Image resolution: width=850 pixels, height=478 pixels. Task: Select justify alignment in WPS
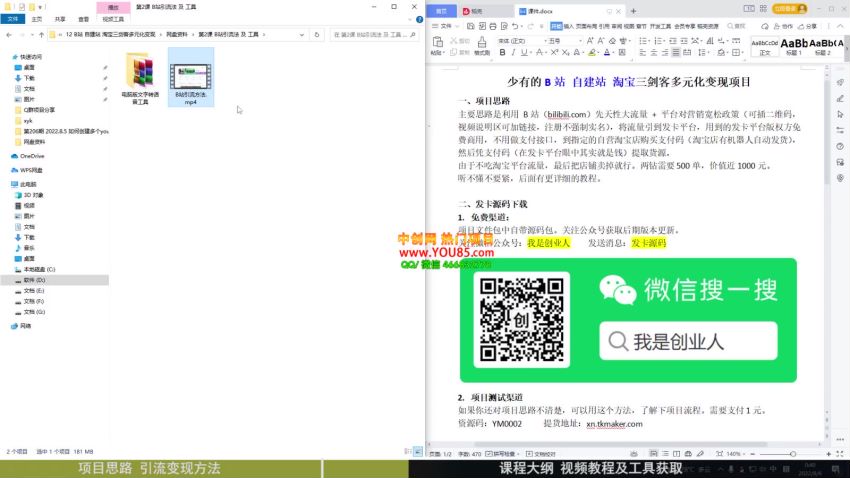tap(676, 53)
